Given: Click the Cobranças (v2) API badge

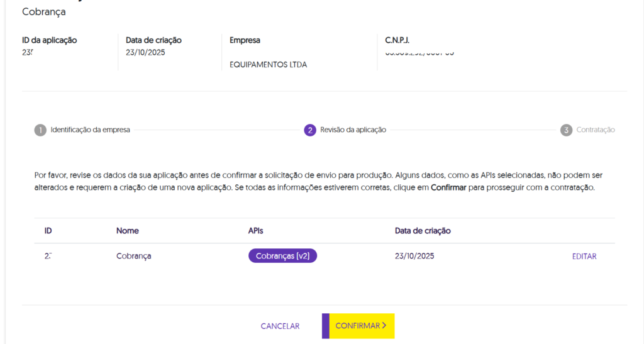Looking at the screenshot, I should pyautogui.click(x=282, y=256).
